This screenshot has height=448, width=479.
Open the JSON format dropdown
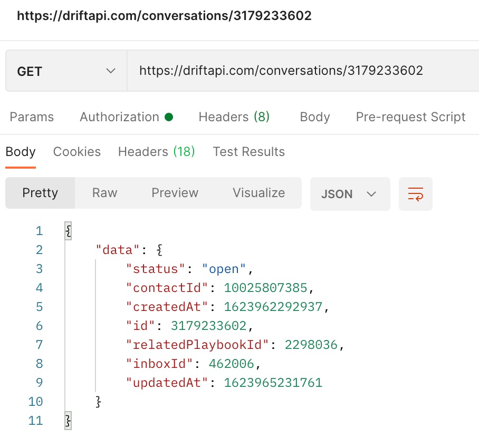pos(350,194)
